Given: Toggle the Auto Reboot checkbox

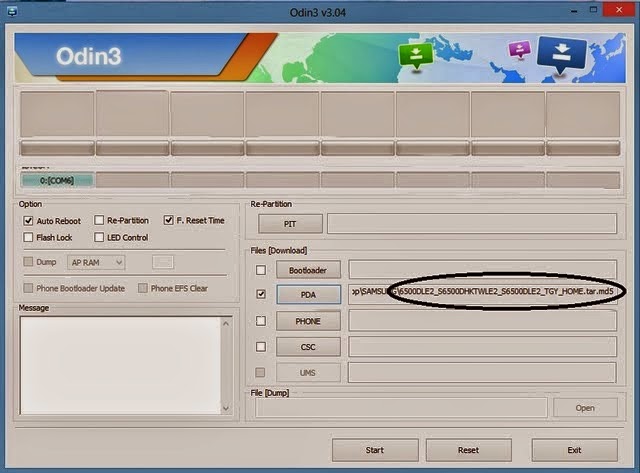Looking at the screenshot, I should pyautogui.click(x=28, y=221).
